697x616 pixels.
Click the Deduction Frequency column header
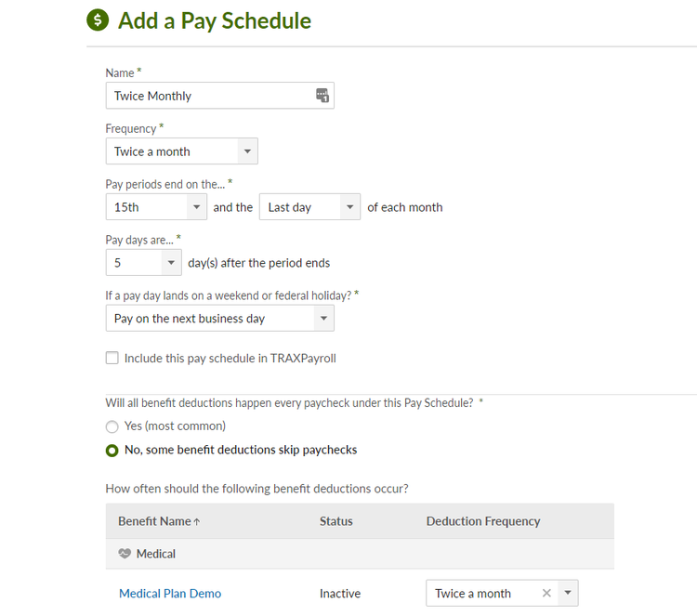[483, 521]
